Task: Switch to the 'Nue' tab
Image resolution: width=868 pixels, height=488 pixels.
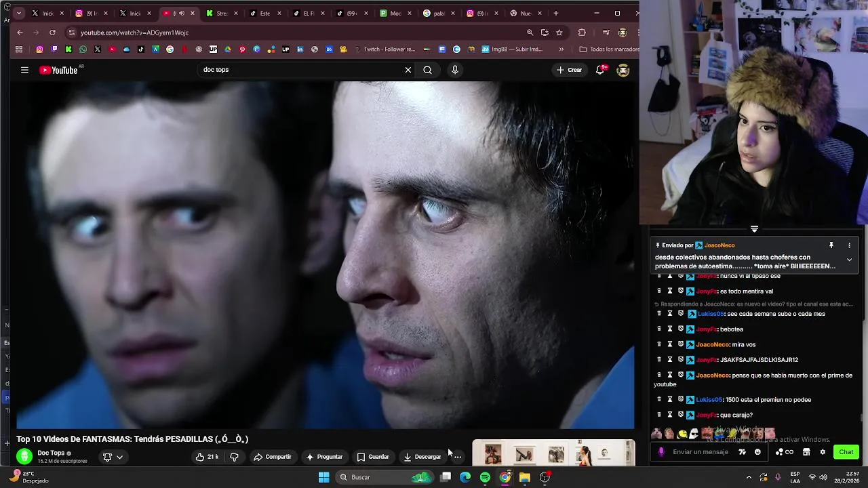Action: point(524,13)
